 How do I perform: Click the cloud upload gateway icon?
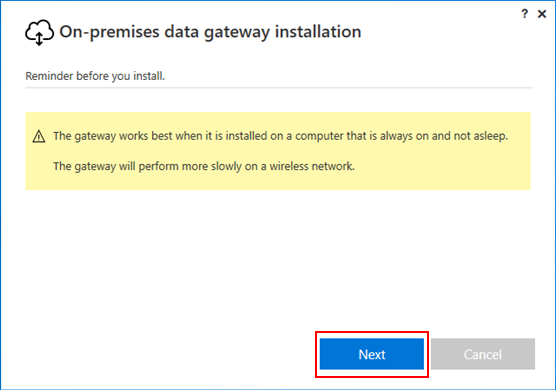pyautogui.click(x=39, y=32)
